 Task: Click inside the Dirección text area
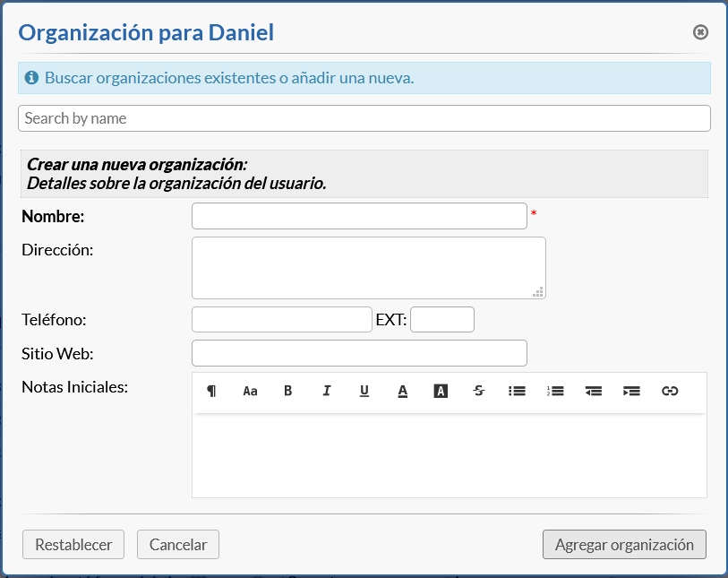tap(368, 267)
